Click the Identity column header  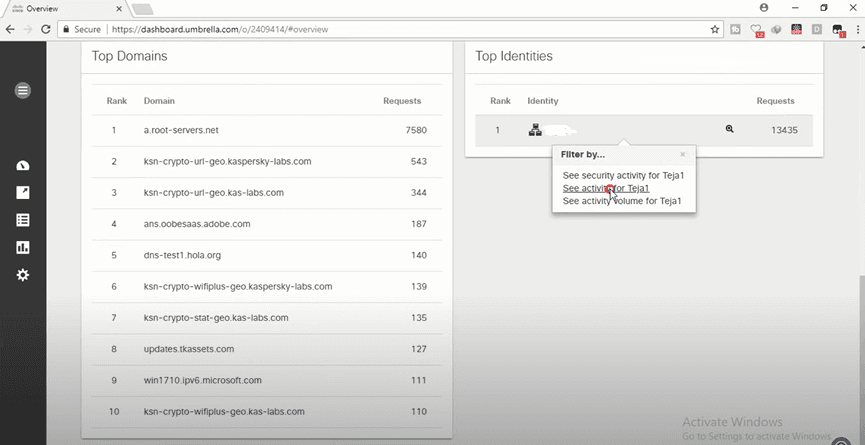point(542,101)
